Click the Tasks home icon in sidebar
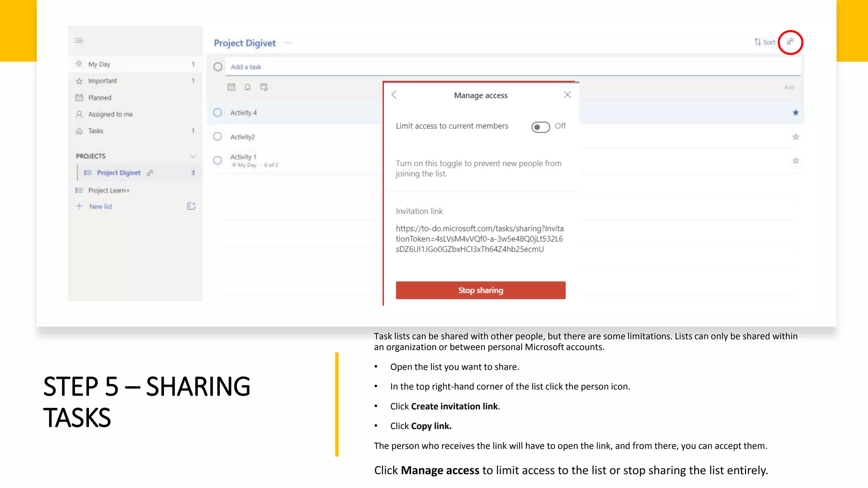The width and height of the screenshot is (868, 488). [79, 131]
